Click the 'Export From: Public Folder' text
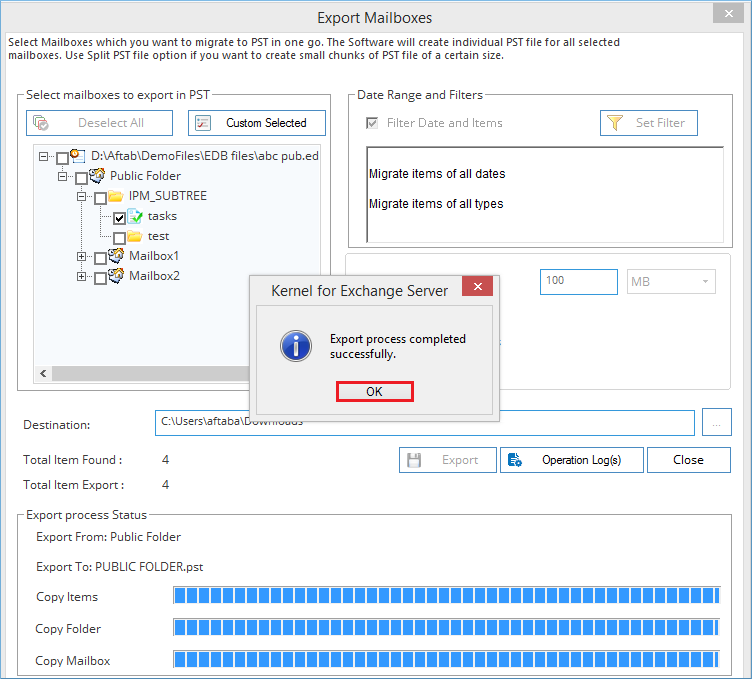752x679 pixels. (108, 537)
